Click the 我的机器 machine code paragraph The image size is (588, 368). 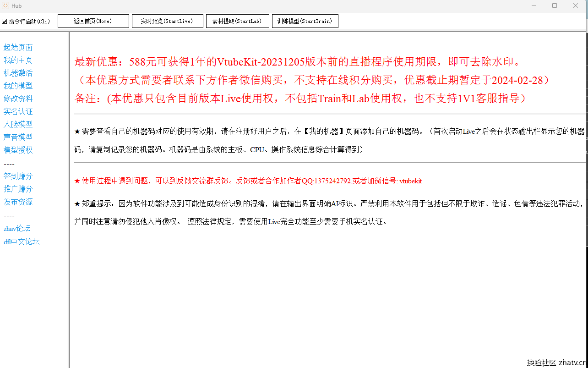tap(329, 141)
